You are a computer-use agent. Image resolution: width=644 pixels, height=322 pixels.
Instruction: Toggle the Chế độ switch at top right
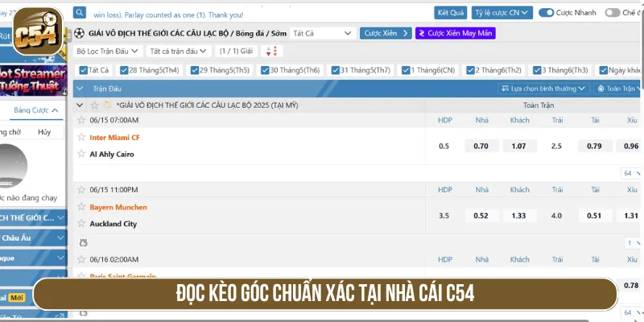(x=613, y=13)
